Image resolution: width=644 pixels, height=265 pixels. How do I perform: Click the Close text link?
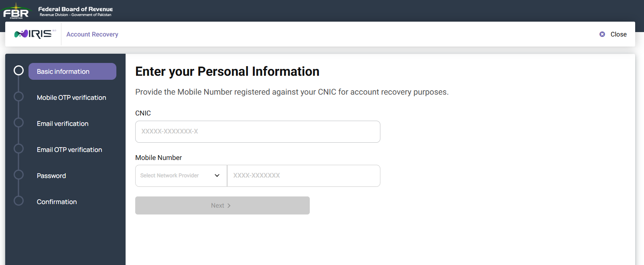(x=618, y=34)
